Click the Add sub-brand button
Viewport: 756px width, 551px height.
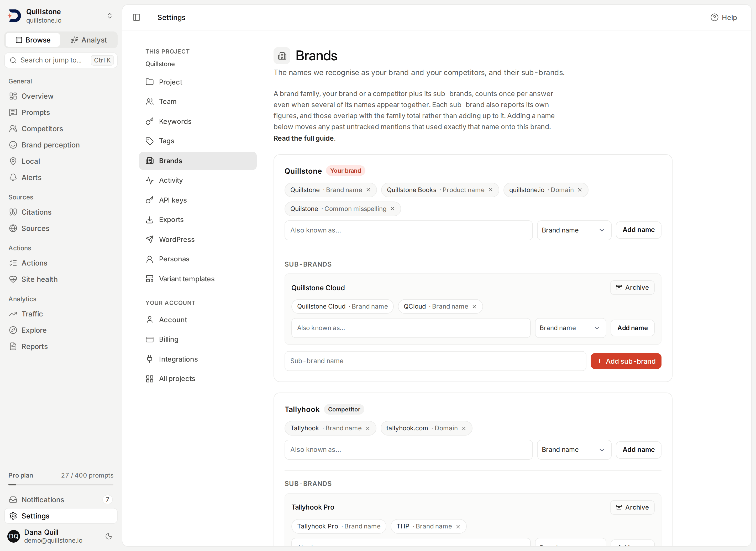coord(626,361)
